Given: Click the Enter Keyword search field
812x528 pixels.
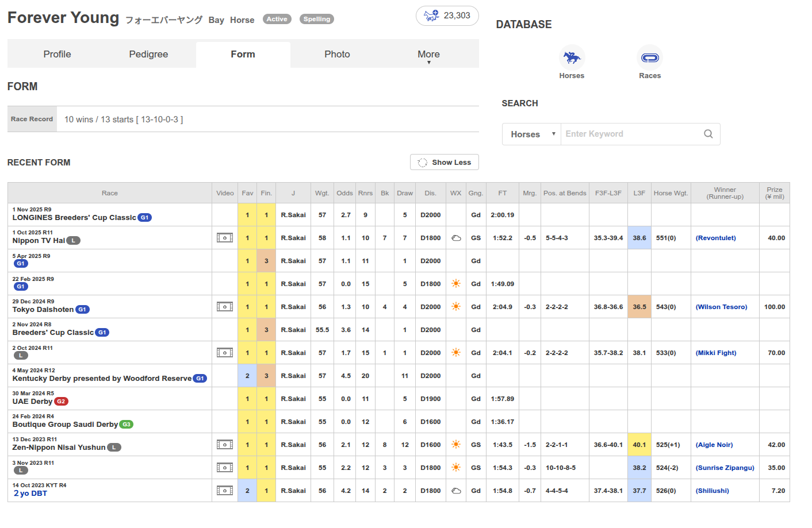Looking at the screenshot, I should pyautogui.click(x=630, y=134).
